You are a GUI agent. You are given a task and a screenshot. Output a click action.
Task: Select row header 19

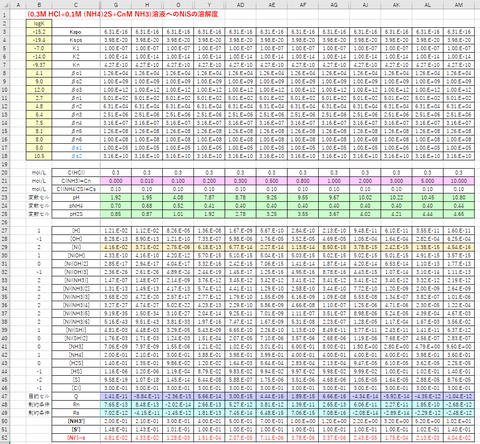tap(5, 164)
